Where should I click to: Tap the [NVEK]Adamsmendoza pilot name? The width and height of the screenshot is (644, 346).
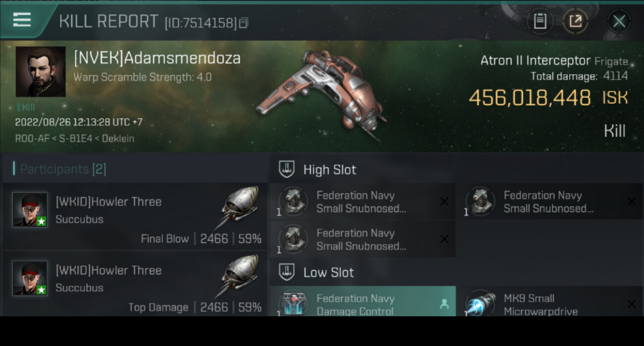point(157,58)
